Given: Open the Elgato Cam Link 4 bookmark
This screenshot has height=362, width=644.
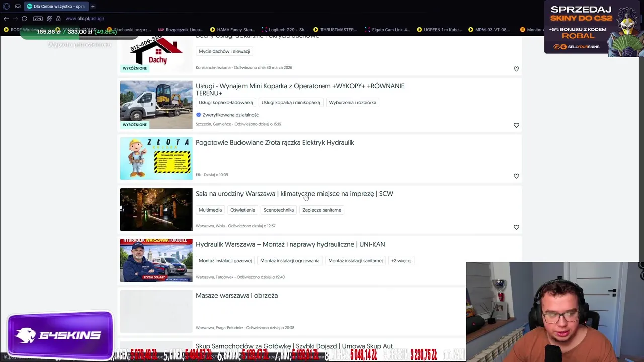Looking at the screenshot, I should [387, 30].
